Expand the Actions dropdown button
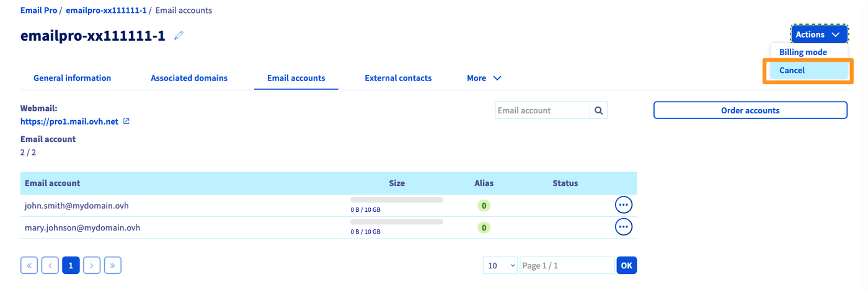 click(819, 35)
